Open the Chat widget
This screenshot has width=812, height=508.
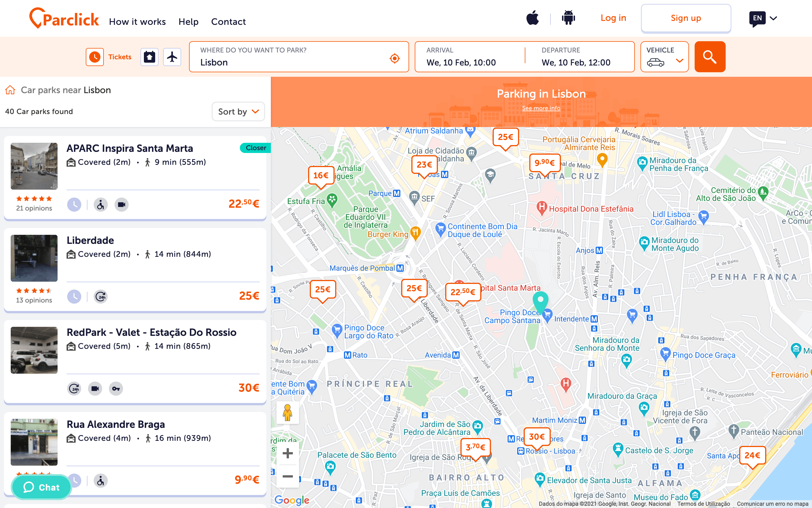(x=41, y=487)
